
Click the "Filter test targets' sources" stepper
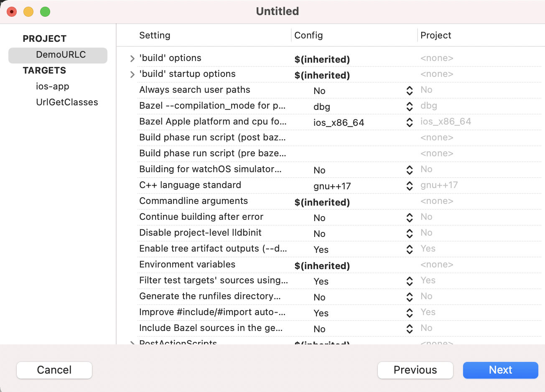click(x=409, y=281)
